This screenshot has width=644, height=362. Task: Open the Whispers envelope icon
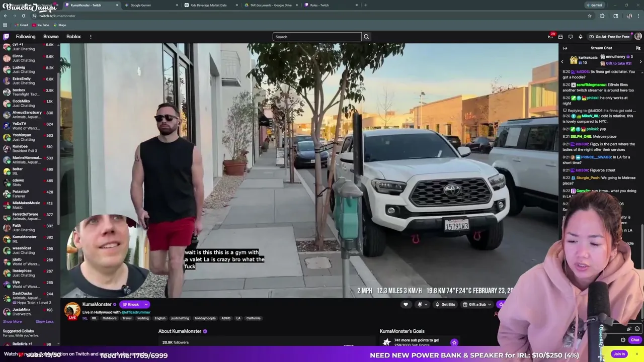[560, 37]
